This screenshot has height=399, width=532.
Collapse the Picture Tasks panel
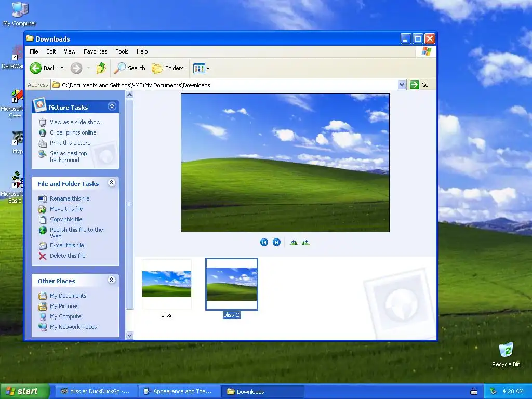click(x=112, y=107)
